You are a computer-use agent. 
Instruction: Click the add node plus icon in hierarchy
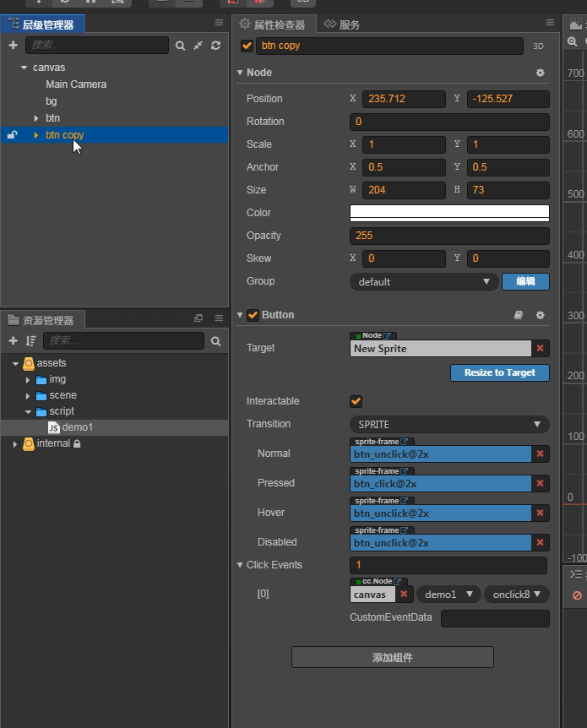tap(13, 45)
